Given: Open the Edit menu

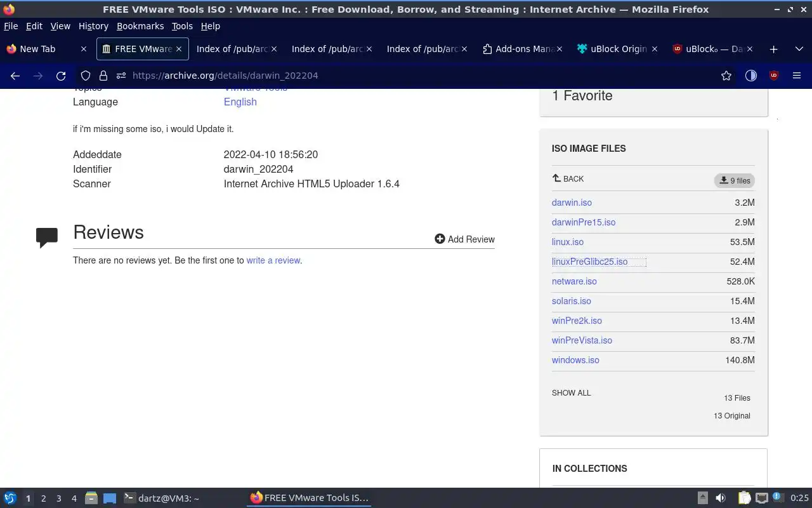Looking at the screenshot, I should pyautogui.click(x=34, y=26).
